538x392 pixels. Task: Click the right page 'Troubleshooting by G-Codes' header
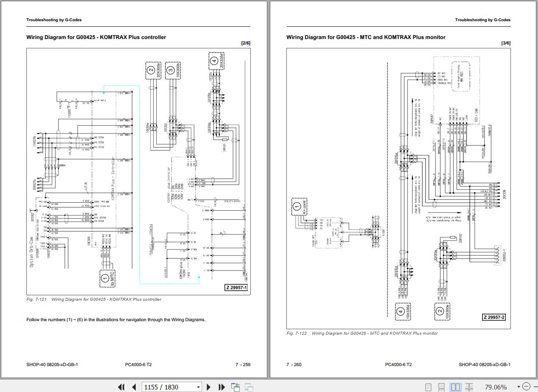pyautogui.click(x=483, y=20)
